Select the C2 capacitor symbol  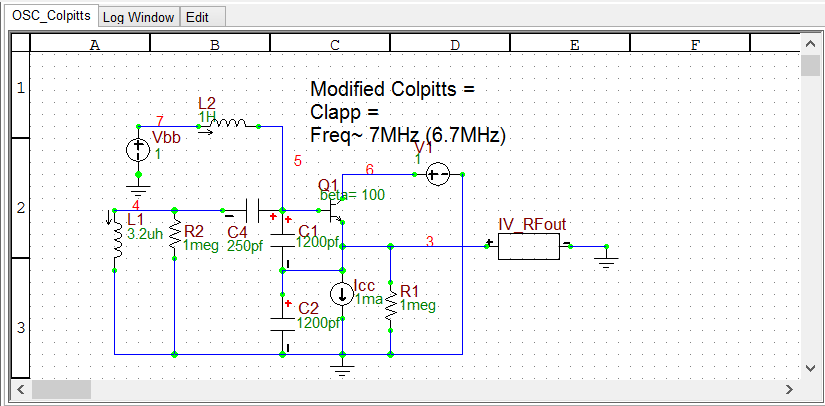point(282,324)
